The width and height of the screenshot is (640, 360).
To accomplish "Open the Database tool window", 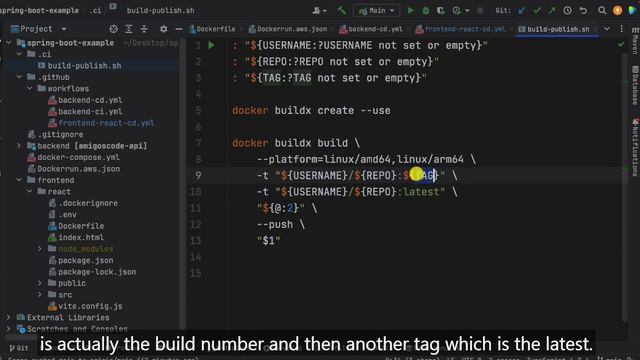I will [x=635, y=85].
